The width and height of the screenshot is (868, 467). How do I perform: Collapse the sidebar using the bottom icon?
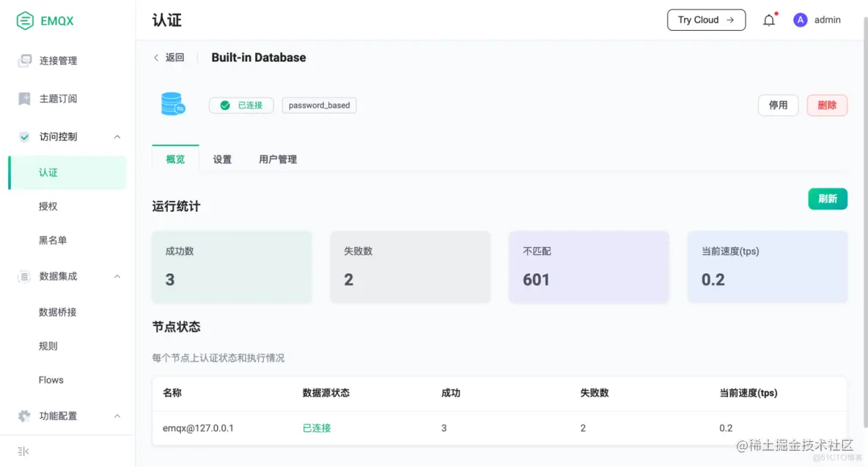click(23, 451)
